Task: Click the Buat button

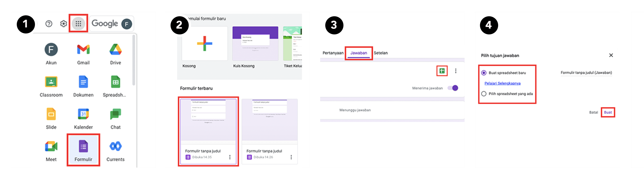Action: pyautogui.click(x=608, y=112)
